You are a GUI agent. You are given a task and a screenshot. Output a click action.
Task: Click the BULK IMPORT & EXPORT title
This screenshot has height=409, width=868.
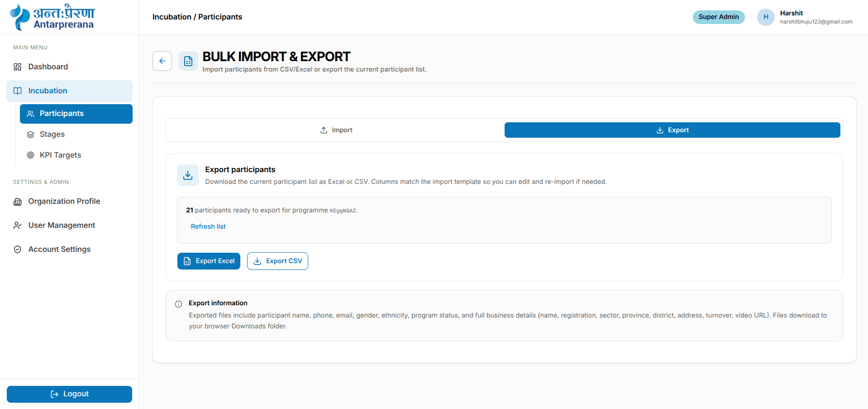[x=276, y=57]
